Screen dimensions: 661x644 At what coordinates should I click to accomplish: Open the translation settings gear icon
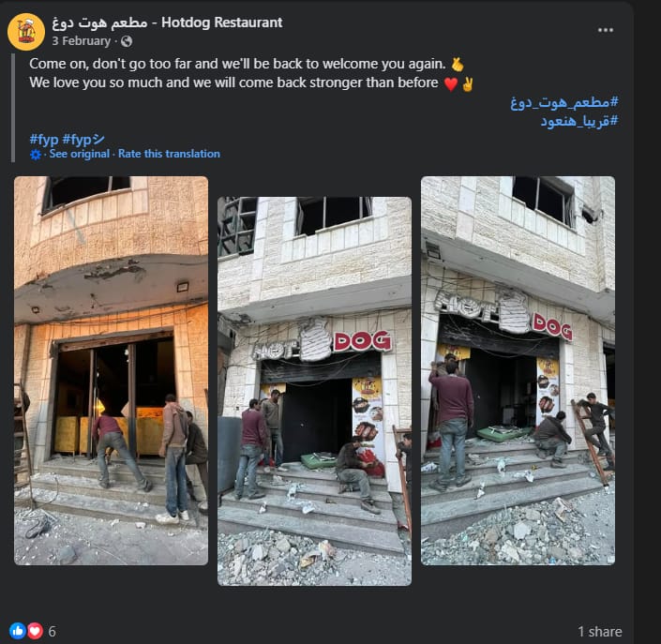tap(36, 155)
